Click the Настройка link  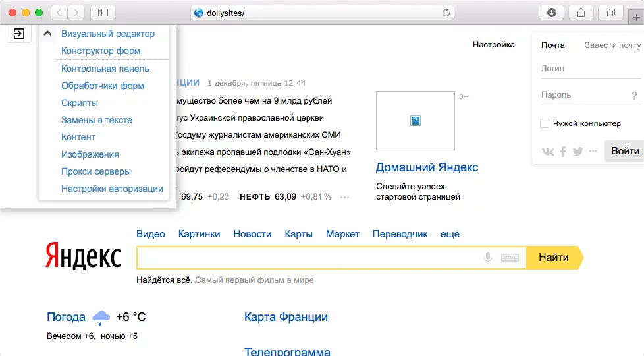tap(493, 44)
